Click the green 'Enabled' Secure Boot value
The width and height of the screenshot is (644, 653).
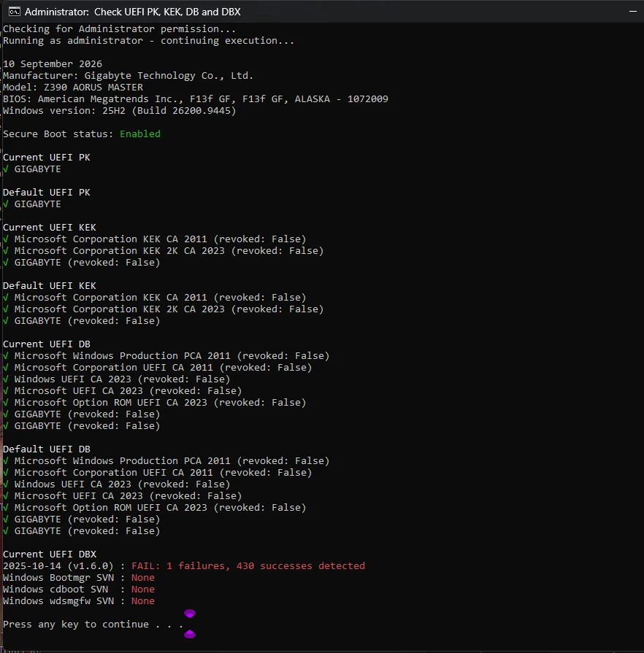pyautogui.click(x=140, y=134)
